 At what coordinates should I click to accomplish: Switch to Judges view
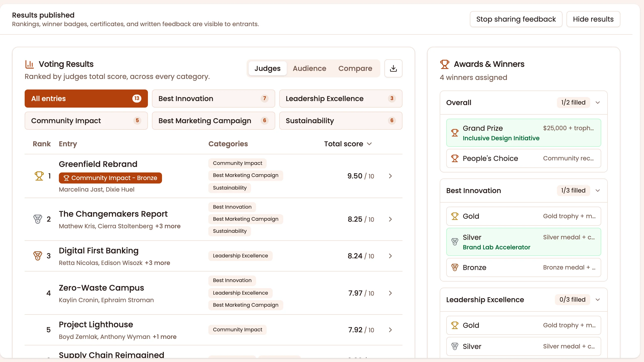[267, 68]
